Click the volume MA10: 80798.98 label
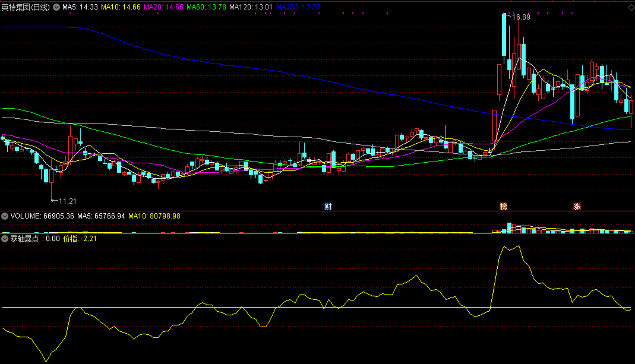The width and height of the screenshot is (635, 364). [x=154, y=216]
